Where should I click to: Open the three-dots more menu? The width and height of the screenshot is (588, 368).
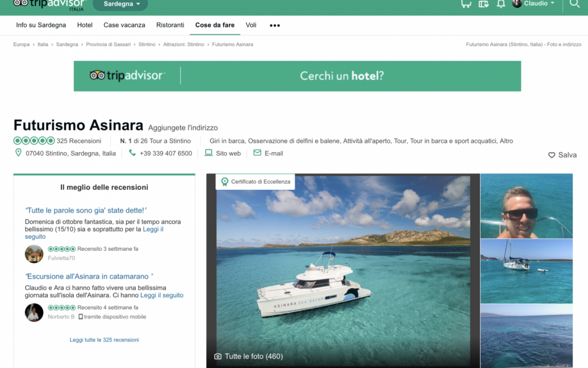pyautogui.click(x=274, y=25)
